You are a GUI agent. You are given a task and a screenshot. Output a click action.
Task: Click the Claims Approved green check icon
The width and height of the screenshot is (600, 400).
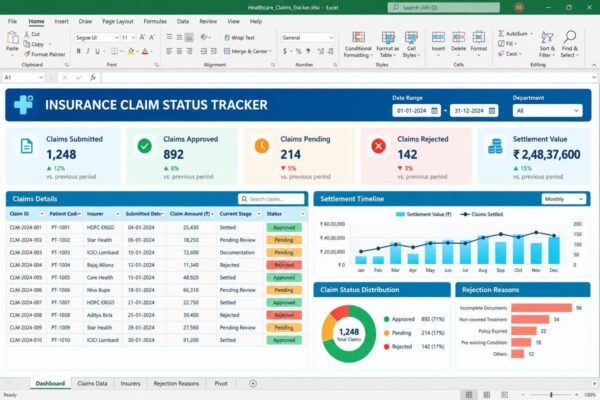pyautogui.click(x=145, y=146)
